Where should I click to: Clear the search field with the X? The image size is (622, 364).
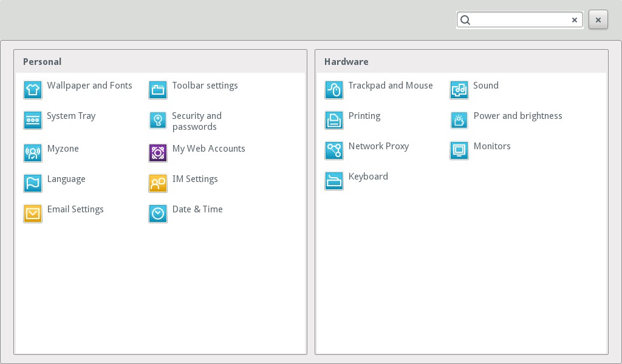coord(575,20)
